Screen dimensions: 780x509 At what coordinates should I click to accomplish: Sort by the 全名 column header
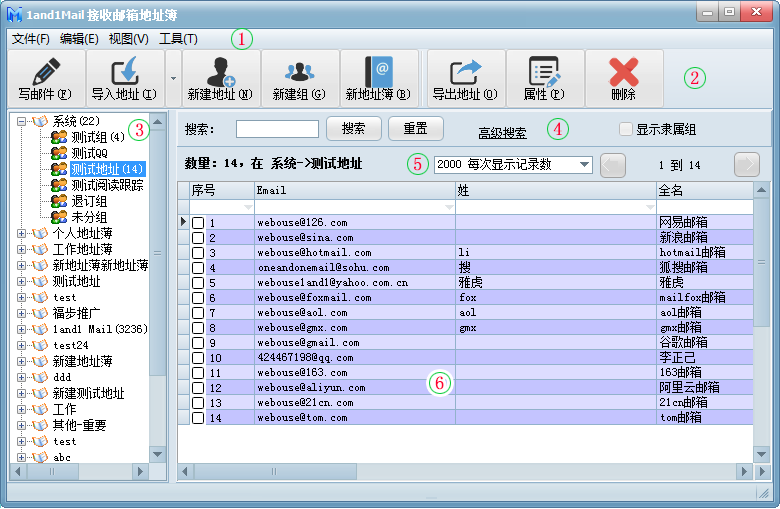[x=705, y=191]
